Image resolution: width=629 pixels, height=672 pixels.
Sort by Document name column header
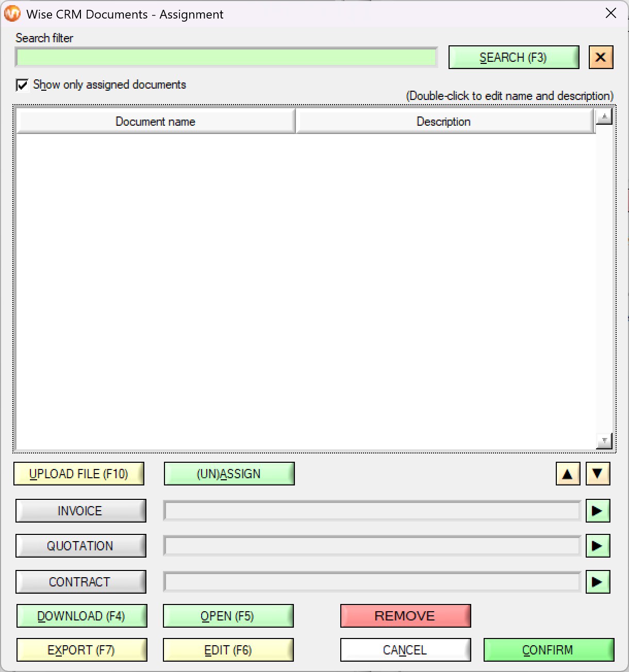pyautogui.click(x=156, y=122)
